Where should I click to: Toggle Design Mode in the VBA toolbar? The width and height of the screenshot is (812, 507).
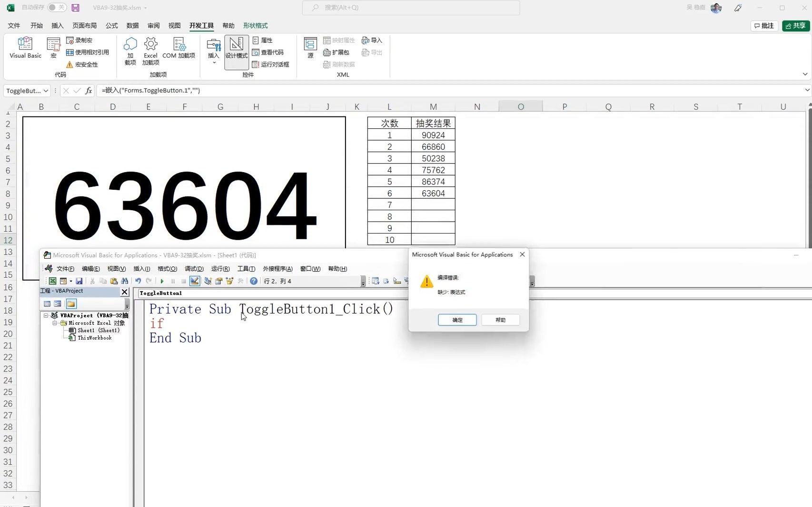tap(194, 281)
